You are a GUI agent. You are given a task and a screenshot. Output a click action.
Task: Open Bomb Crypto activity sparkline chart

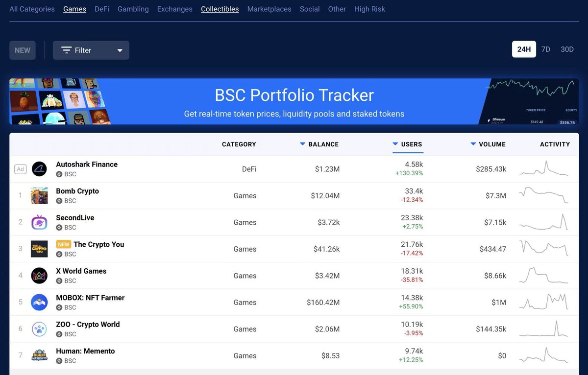click(x=544, y=195)
